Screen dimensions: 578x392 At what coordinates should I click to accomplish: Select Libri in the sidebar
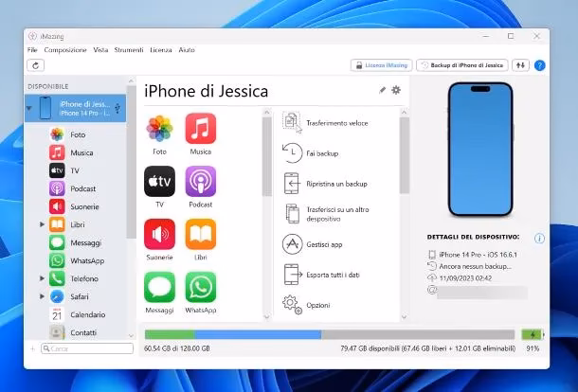[78, 224]
